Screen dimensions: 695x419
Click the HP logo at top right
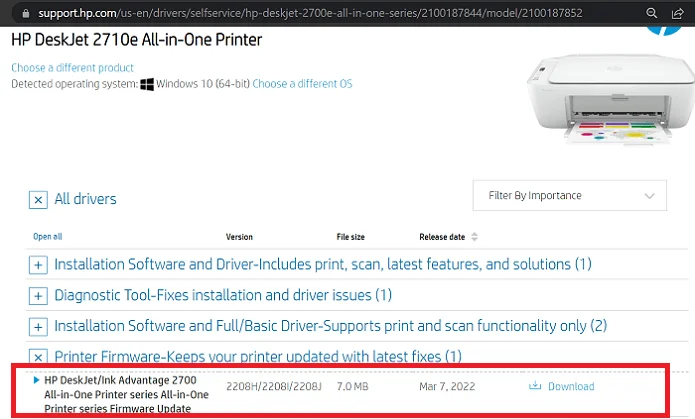click(664, 31)
